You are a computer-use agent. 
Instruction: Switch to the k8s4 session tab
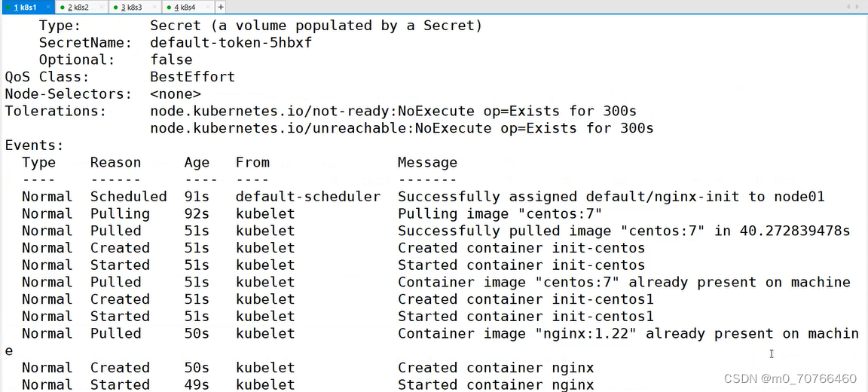188,8
